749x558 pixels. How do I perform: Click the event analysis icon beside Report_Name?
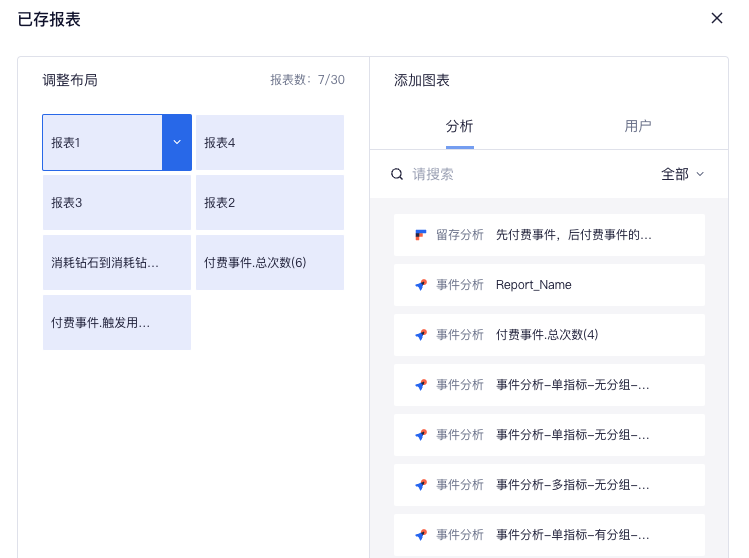[x=420, y=285]
